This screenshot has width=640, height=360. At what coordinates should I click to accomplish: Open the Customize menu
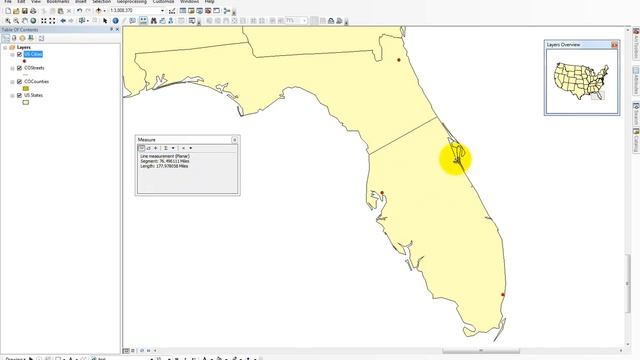coord(163,2)
